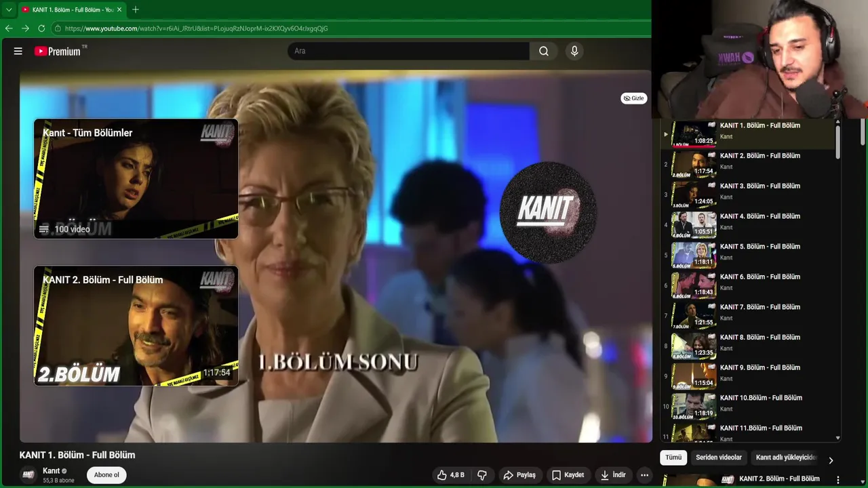
Task: Start voice search with microphone icon
Action: [x=574, y=51]
